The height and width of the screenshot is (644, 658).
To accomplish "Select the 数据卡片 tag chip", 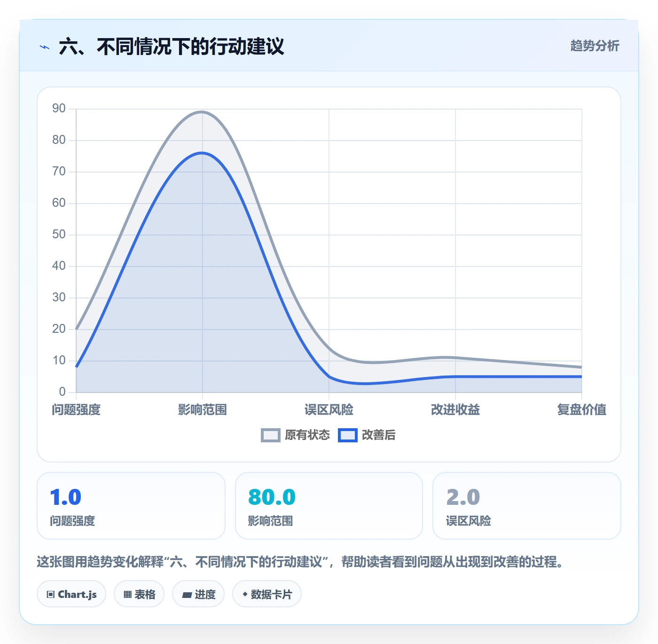I will 267,594.
